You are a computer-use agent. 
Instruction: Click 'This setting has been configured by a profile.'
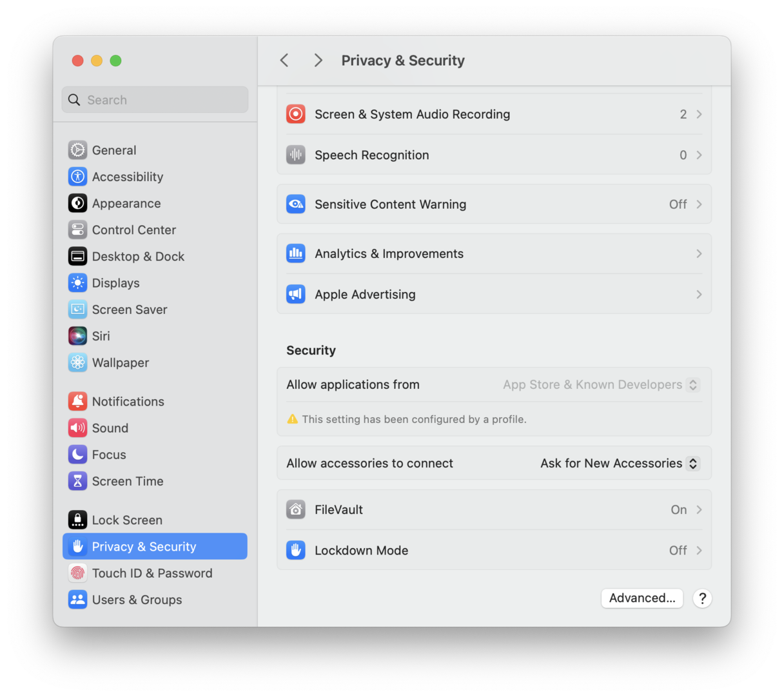tap(414, 419)
